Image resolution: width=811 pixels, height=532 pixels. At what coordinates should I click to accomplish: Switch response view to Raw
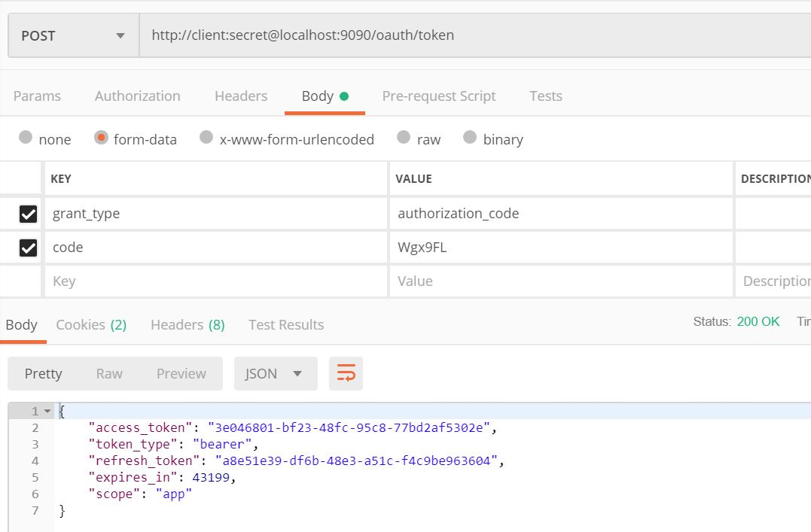click(x=109, y=374)
